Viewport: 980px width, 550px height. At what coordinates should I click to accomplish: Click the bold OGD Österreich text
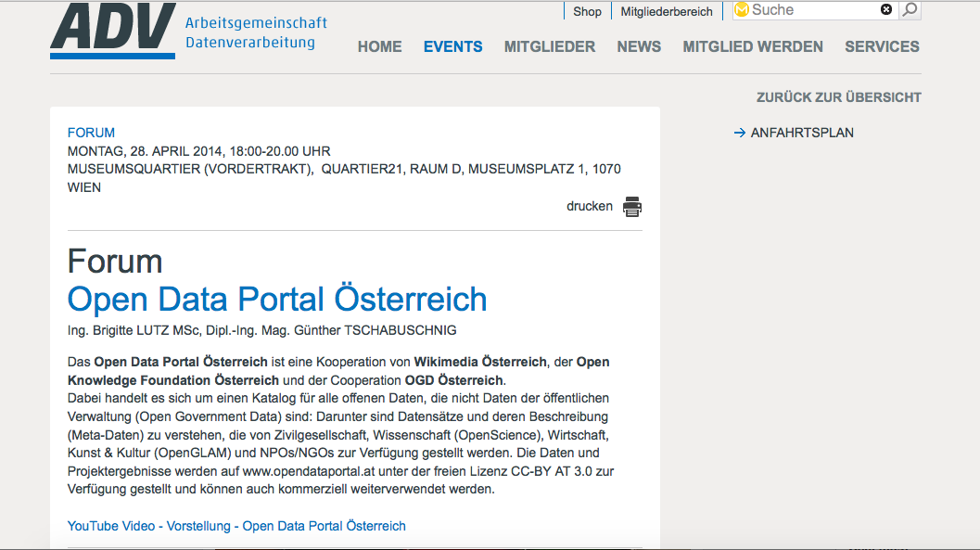(453, 380)
